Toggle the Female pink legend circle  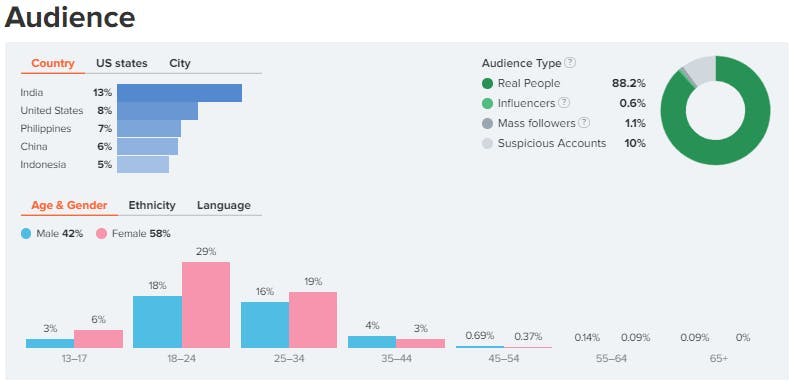[101, 234]
